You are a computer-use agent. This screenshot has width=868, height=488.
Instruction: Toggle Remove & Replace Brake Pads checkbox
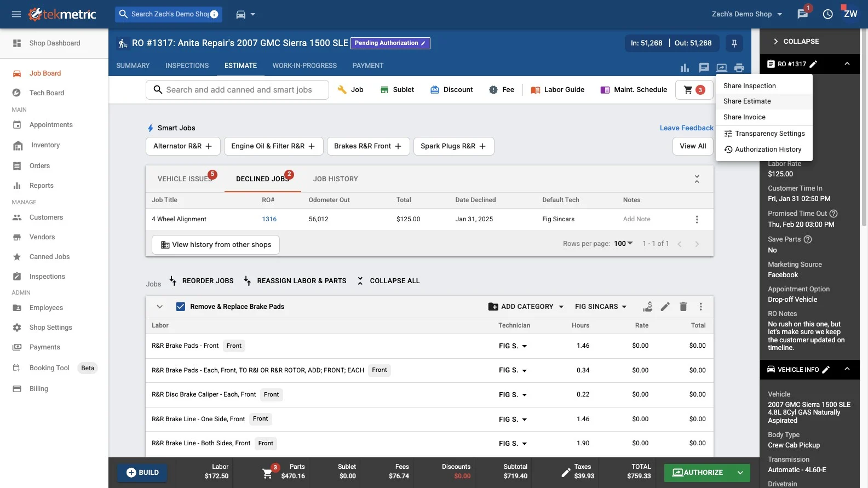(x=180, y=307)
